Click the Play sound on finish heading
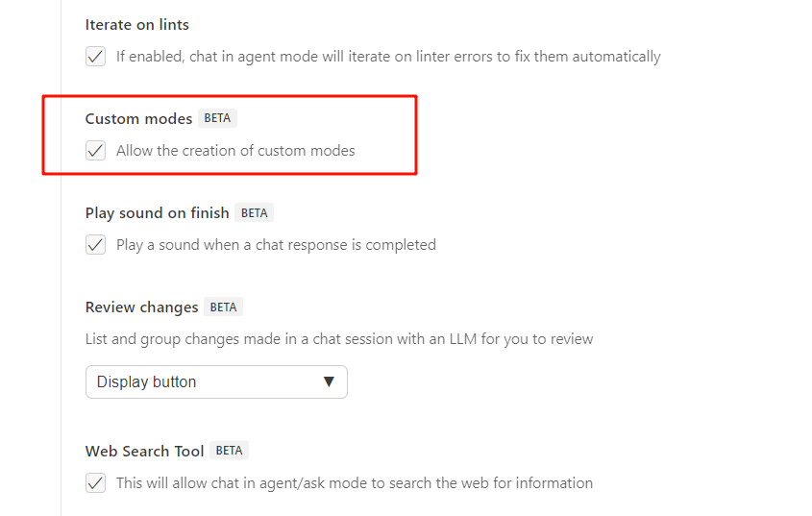Image resolution: width=812 pixels, height=516 pixels. pos(157,213)
